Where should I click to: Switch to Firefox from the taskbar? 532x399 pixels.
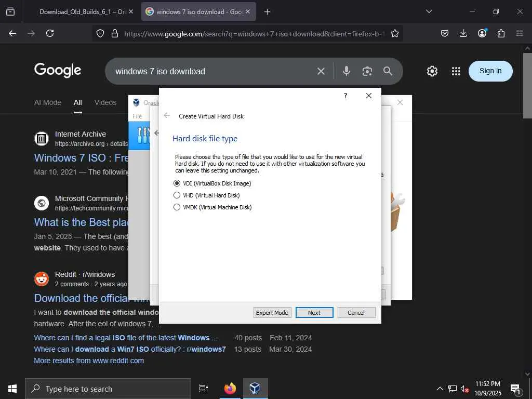(230, 389)
